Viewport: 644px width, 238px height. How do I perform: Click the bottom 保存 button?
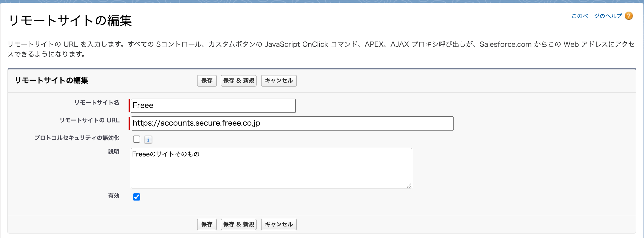pyautogui.click(x=207, y=225)
